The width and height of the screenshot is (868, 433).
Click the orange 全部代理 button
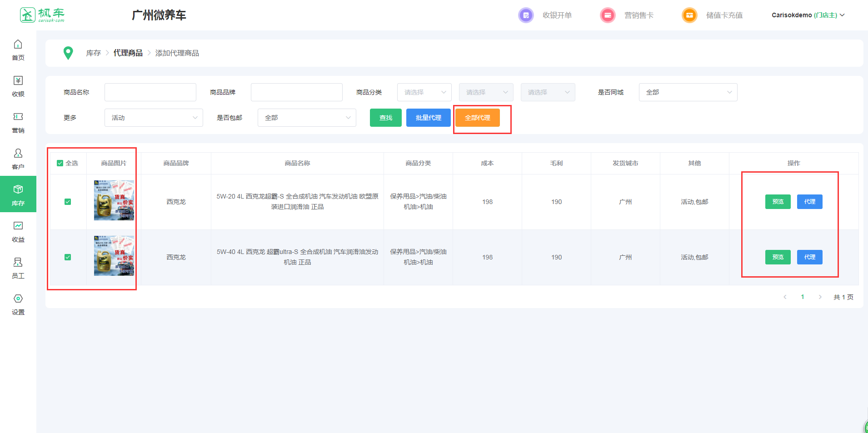coord(477,118)
